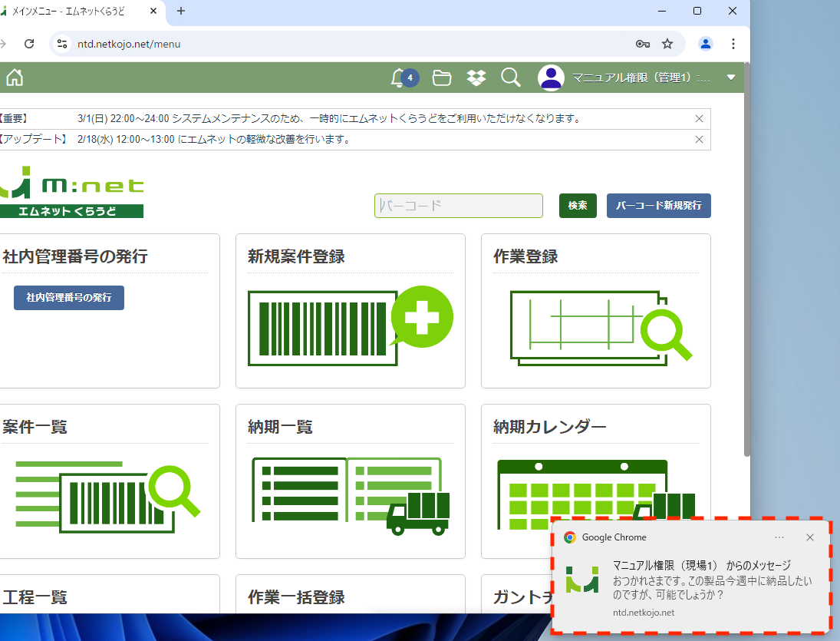Click the magnifier search icon in header
Image resolution: width=840 pixels, height=641 pixels.
(x=511, y=78)
